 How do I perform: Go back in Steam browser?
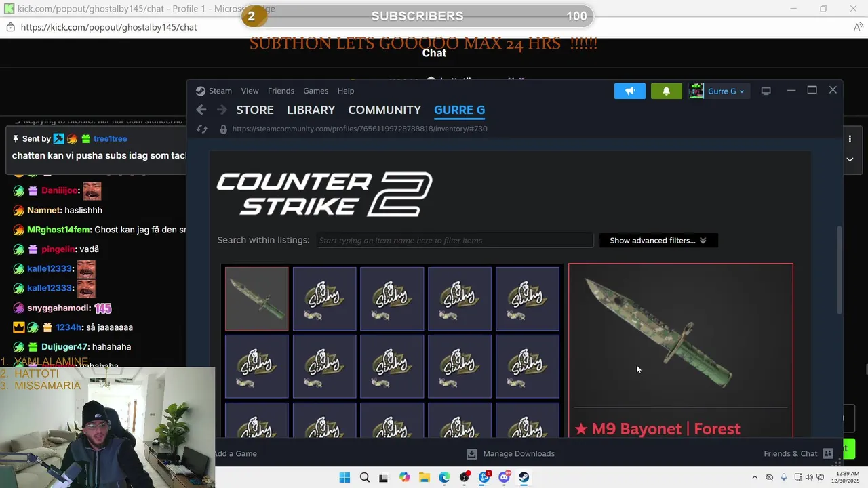click(x=201, y=110)
